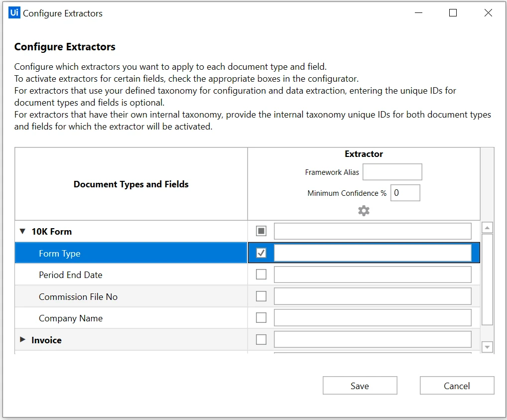Click the scrollbar down arrow

[x=487, y=347]
